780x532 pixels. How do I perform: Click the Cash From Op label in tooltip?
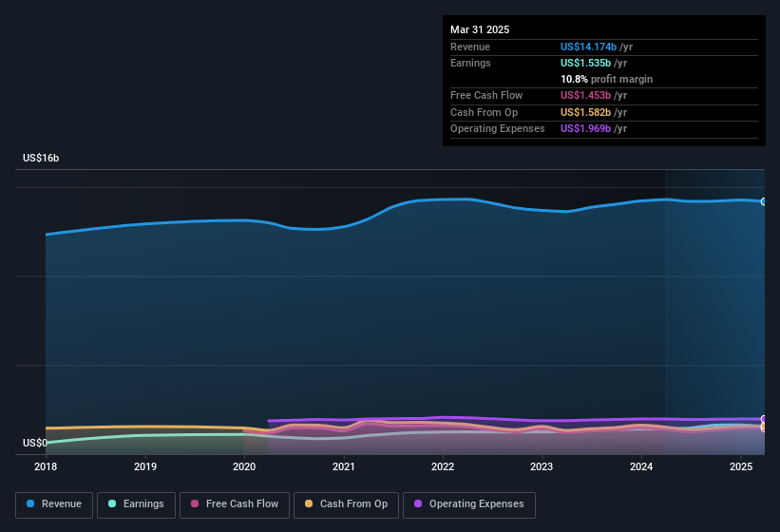(x=484, y=112)
